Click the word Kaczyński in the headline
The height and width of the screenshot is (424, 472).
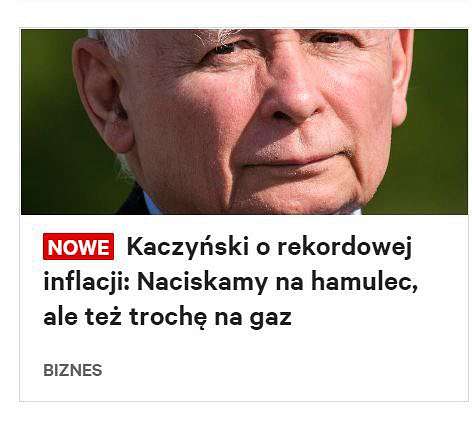[188, 248]
